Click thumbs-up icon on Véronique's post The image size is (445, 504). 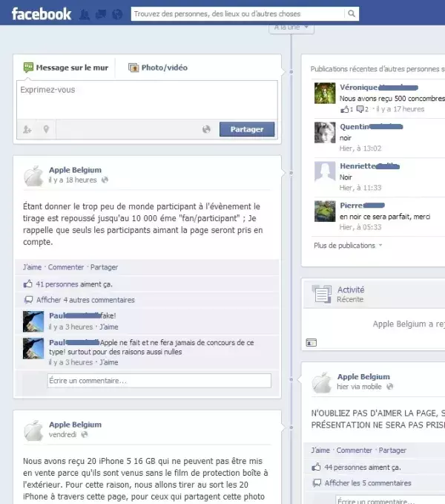(345, 109)
